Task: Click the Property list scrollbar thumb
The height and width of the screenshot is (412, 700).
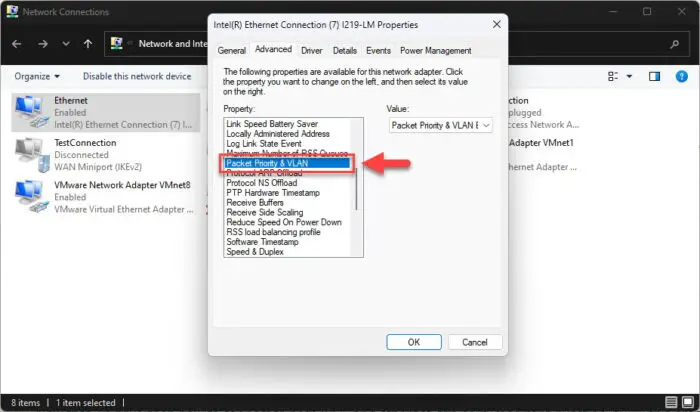Action: point(356,190)
